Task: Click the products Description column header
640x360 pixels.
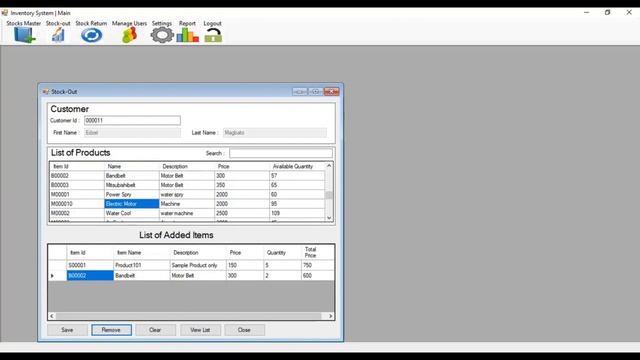Action: tap(187, 166)
